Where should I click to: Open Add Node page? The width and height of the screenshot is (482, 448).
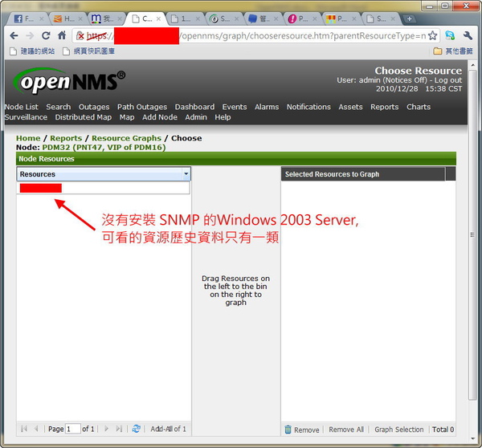160,117
